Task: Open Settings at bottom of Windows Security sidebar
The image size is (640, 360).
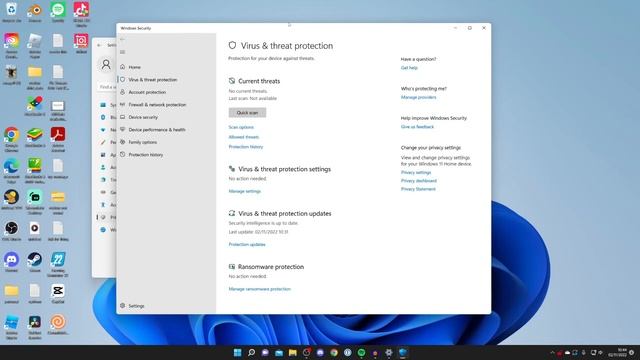Action: [x=136, y=306]
